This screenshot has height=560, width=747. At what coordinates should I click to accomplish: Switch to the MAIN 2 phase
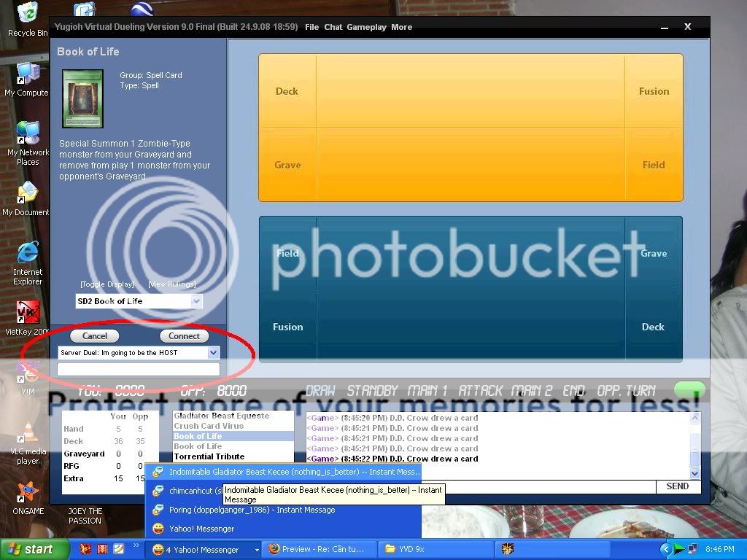click(x=532, y=391)
